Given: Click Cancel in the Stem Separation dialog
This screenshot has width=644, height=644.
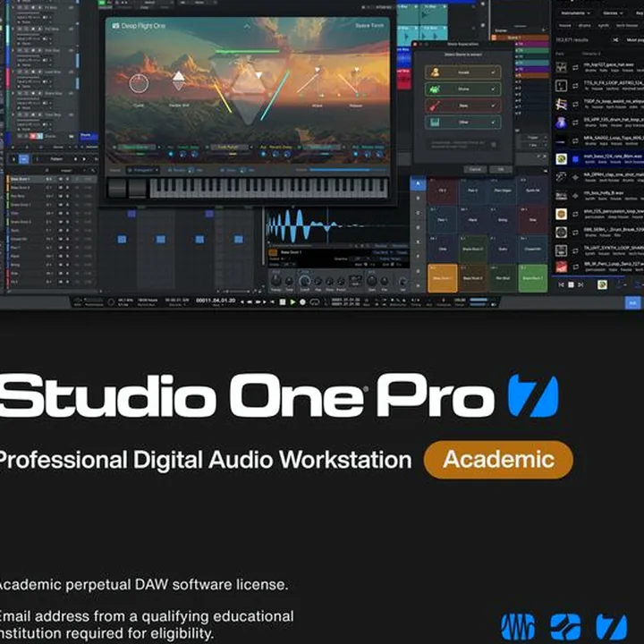Looking at the screenshot, I should 475,169.
